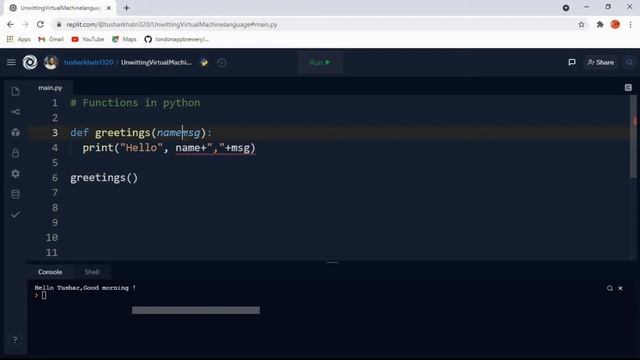640x360 pixels.
Task: Open a new browser tab
Action: click(x=127, y=8)
